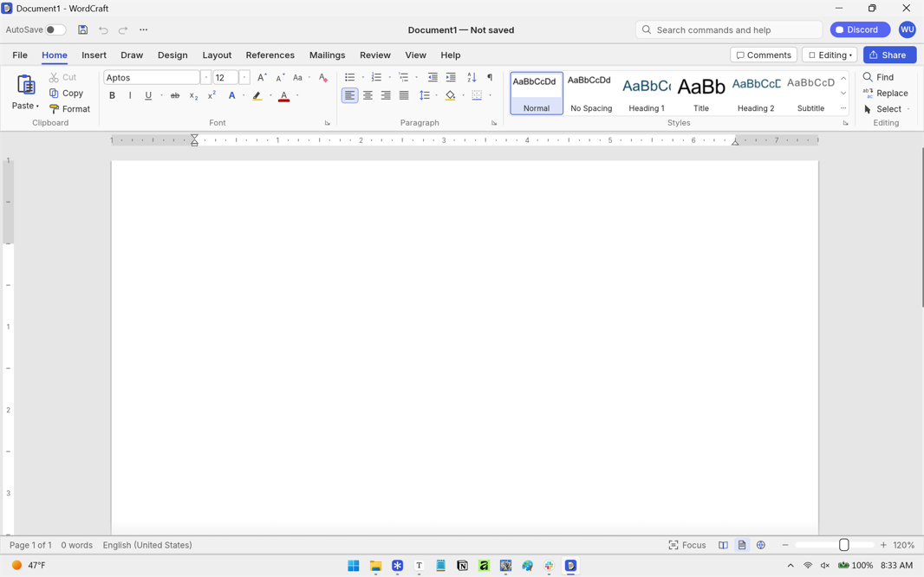Apply subscript formatting

[x=193, y=95]
